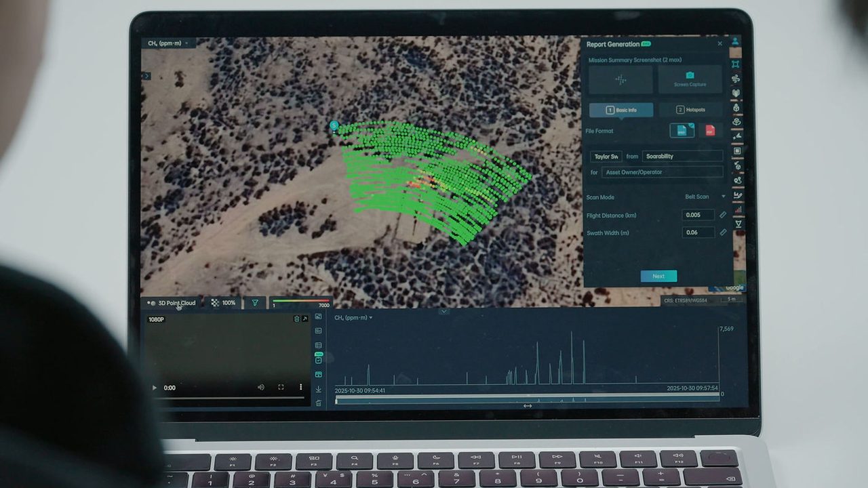The width and height of the screenshot is (868, 488).
Task: Click the Flight Distance value field
Action: (698, 215)
